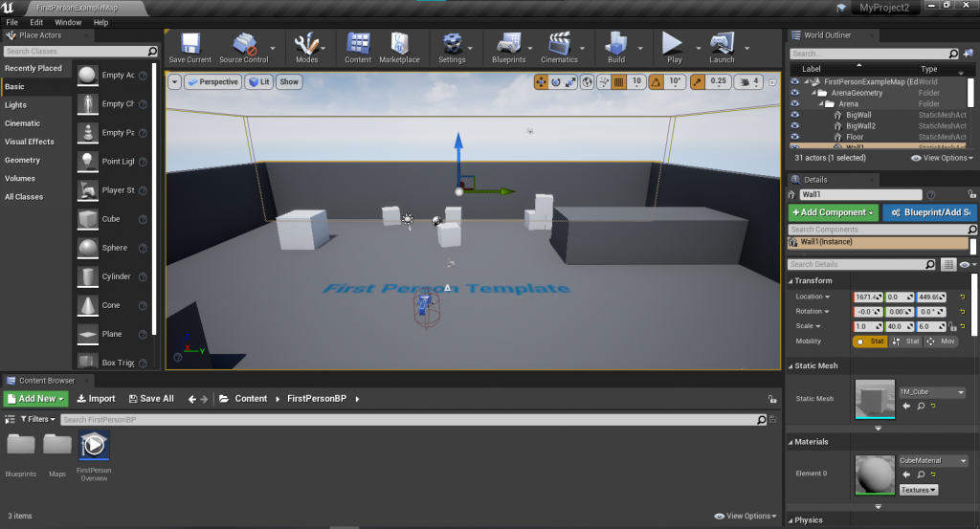980x529 pixels.
Task: Toggle visibility of Floor in the outliner
Action: [795, 137]
